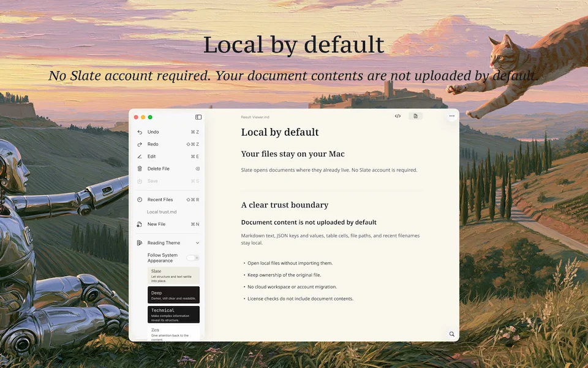
Task: Click the bullet "Keep ownership of the original file."
Action: tap(284, 275)
